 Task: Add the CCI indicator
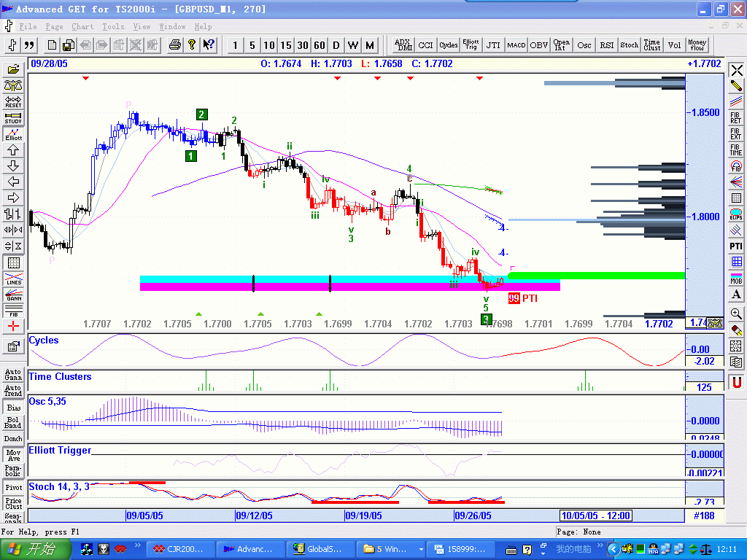pyautogui.click(x=425, y=45)
